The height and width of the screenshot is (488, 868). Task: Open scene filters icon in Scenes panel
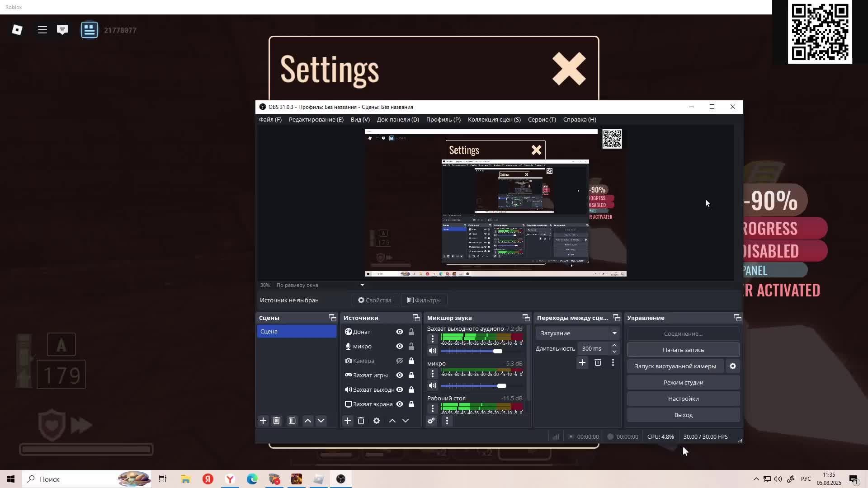[x=292, y=421]
